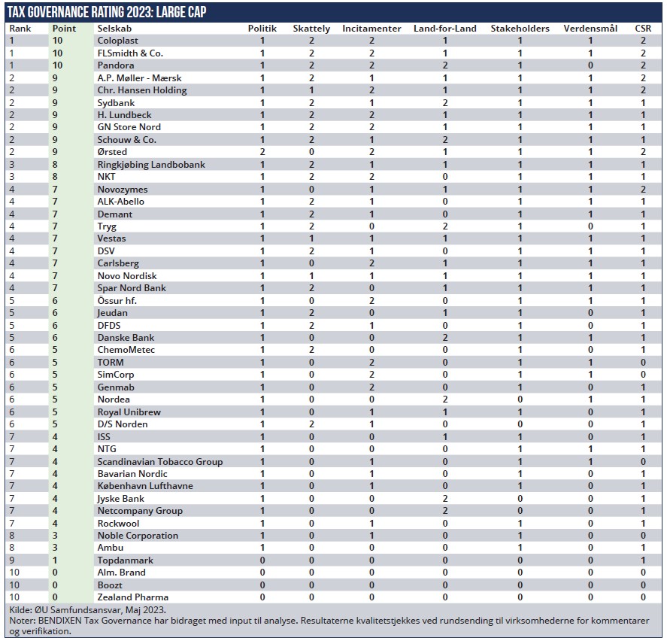Click the Politik column header
This screenshot has height=644, width=667.
(262, 29)
